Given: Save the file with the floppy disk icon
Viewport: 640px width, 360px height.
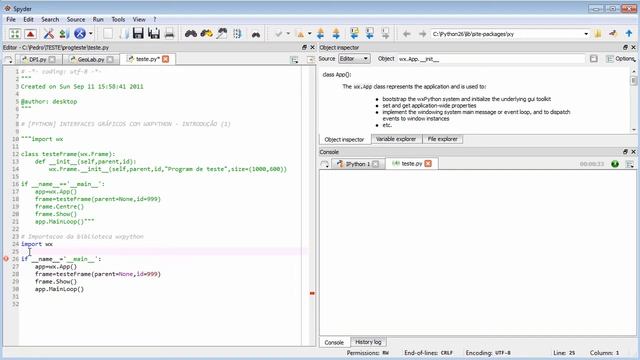Looking at the screenshot, I should point(138,34).
